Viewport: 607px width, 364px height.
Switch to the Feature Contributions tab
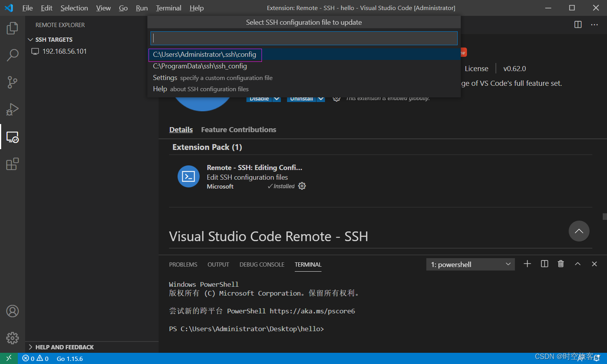(239, 129)
